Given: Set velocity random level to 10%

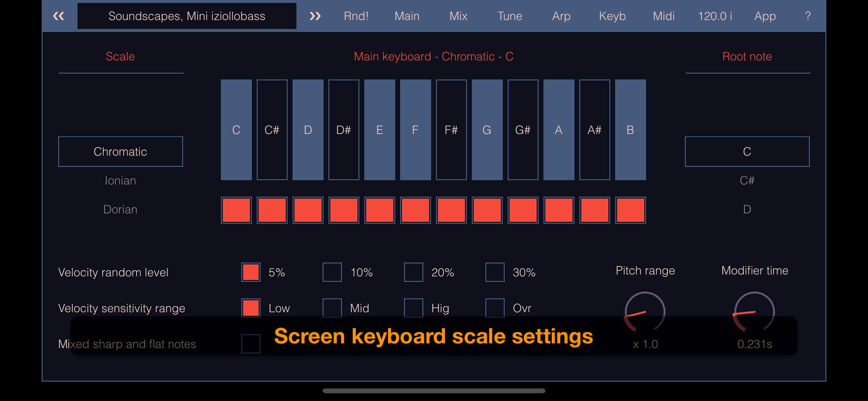Looking at the screenshot, I should [x=332, y=272].
